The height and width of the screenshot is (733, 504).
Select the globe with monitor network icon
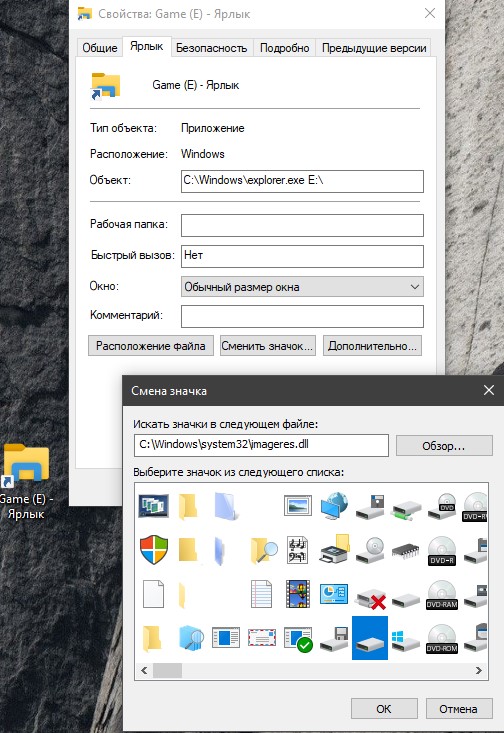334,505
